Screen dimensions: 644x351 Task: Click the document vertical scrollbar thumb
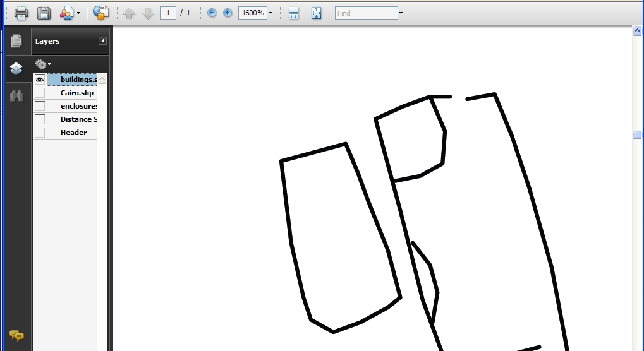click(637, 135)
